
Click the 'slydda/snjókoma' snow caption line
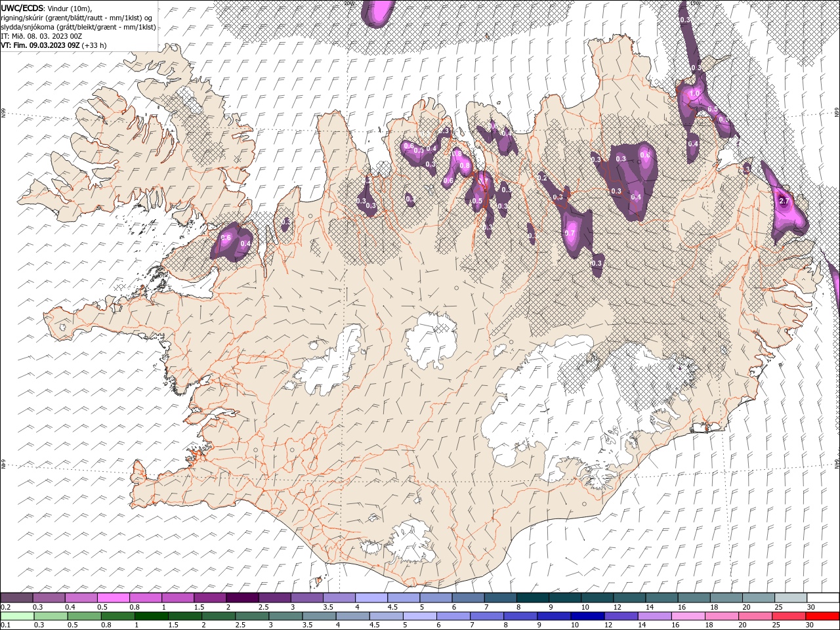(78, 26)
